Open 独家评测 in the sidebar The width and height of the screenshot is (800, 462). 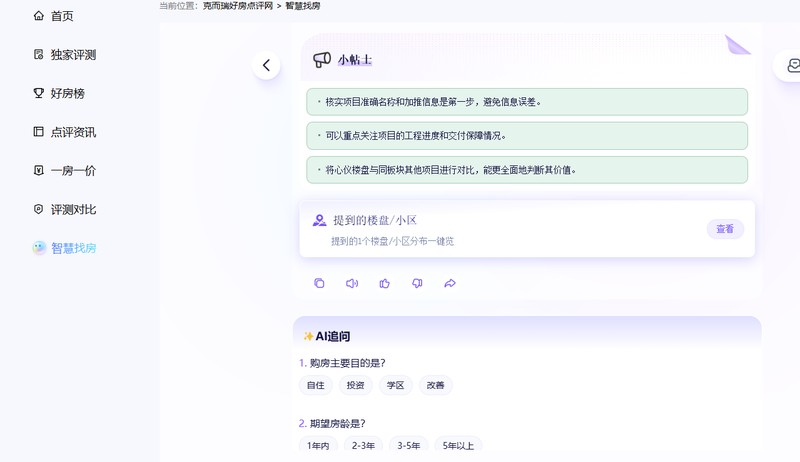tap(65, 55)
